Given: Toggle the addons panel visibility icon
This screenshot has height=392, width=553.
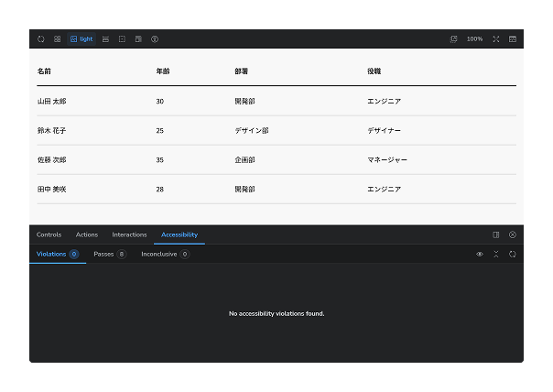Looking at the screenshot, I should (x=513, y=39).
